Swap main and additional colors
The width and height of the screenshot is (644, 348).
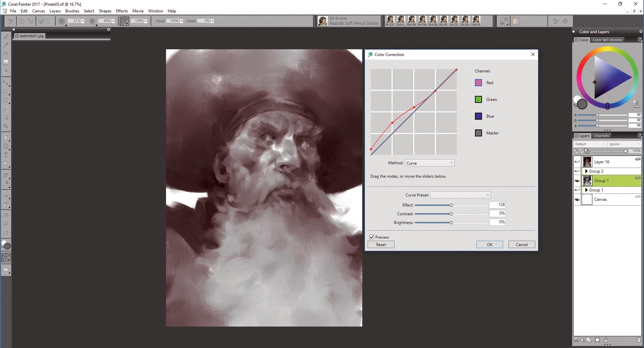pyautogui.click(x=575, y=105)
